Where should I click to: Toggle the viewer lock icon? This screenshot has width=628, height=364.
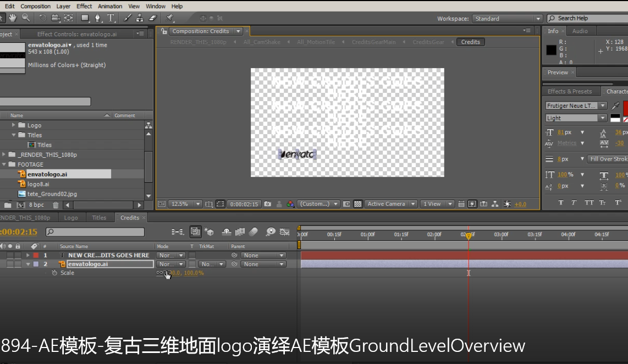click(x=164, y=31)
